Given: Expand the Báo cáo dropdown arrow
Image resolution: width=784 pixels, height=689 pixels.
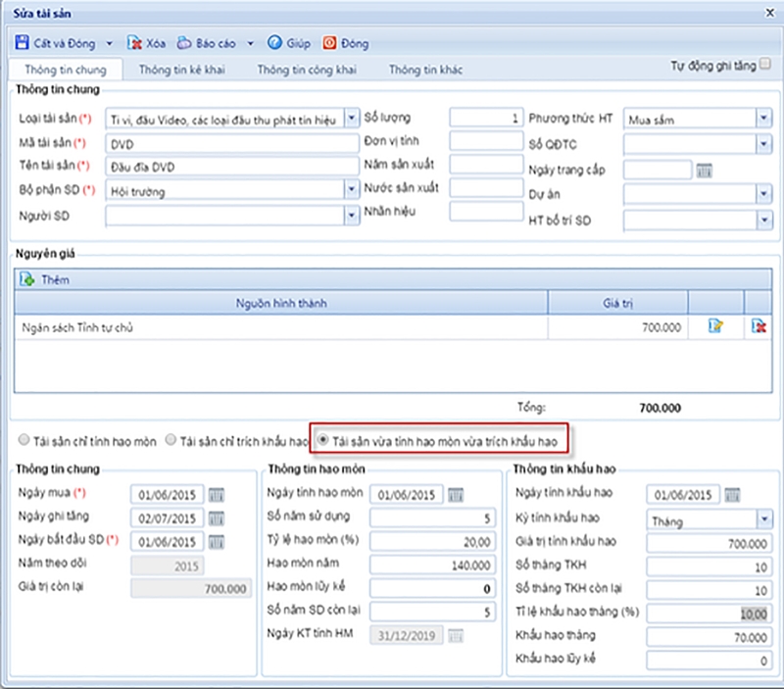Looking at the screenshot, I should 251,43.
